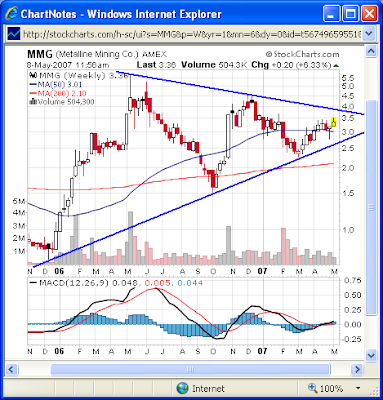Click the yellow last-price candle marker
Viewport: 383px width, 400px height.
[333, 122]
